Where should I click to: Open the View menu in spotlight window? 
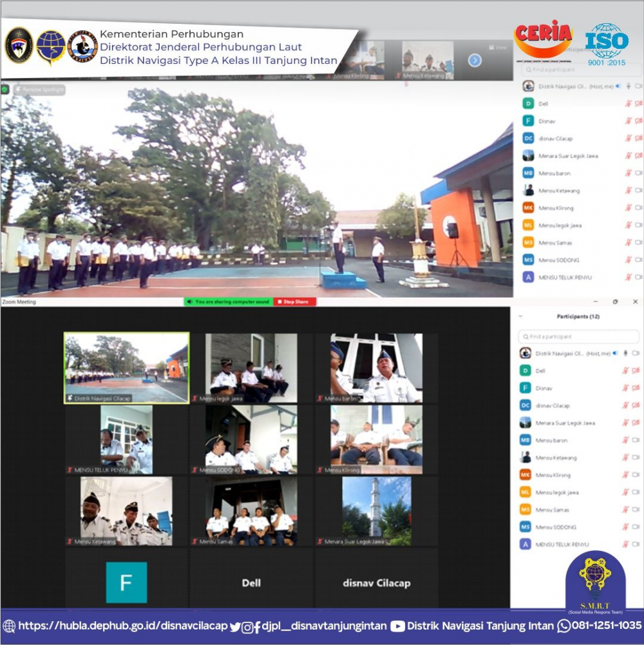498,47
